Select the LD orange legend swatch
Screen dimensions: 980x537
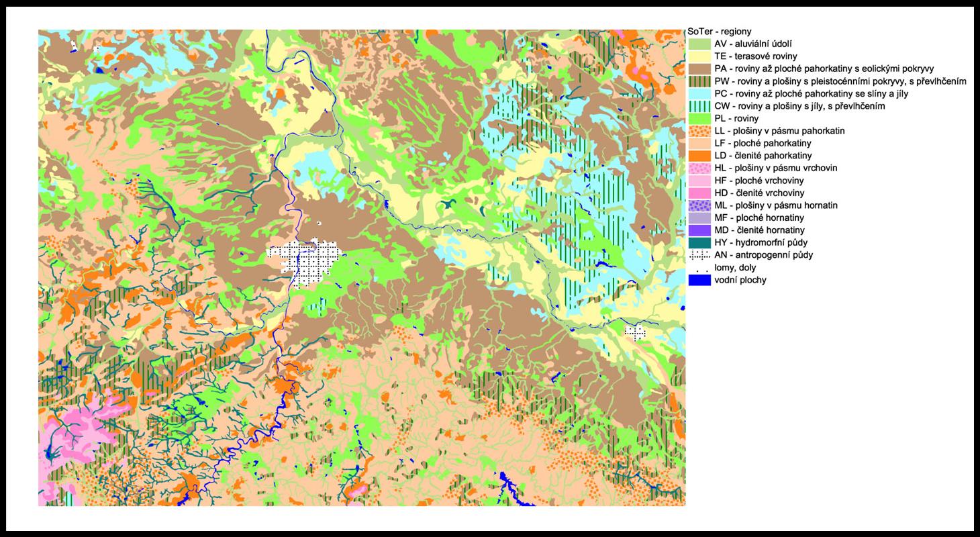click(x=699, y=156)
